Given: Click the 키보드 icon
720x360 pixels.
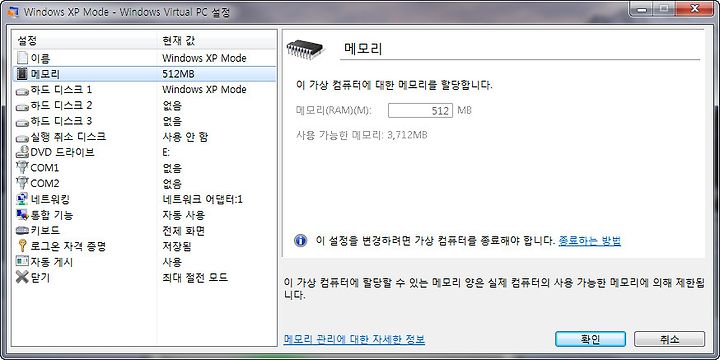Looking at the screenshot, I should [22, 231].
